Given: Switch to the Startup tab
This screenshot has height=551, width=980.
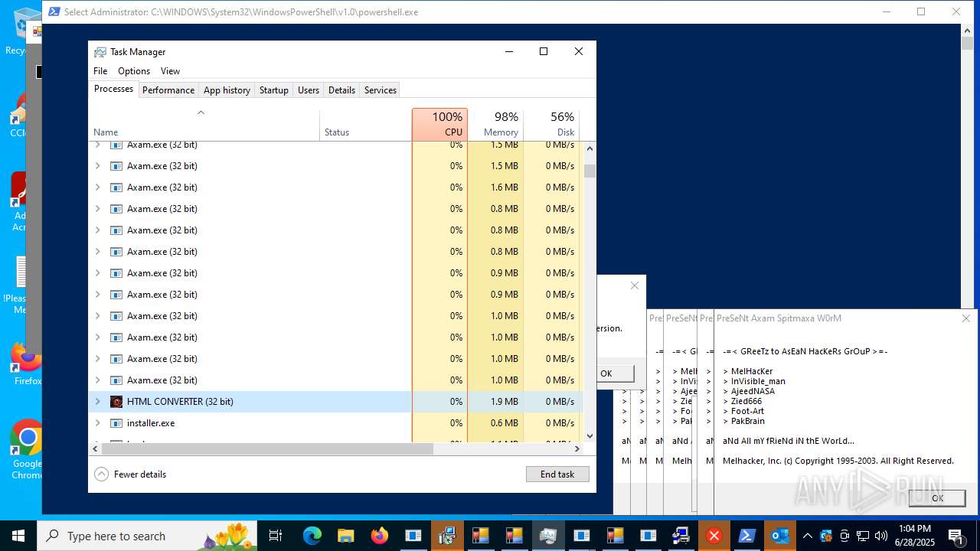Looking at the screenshot, I should (273, 90).
